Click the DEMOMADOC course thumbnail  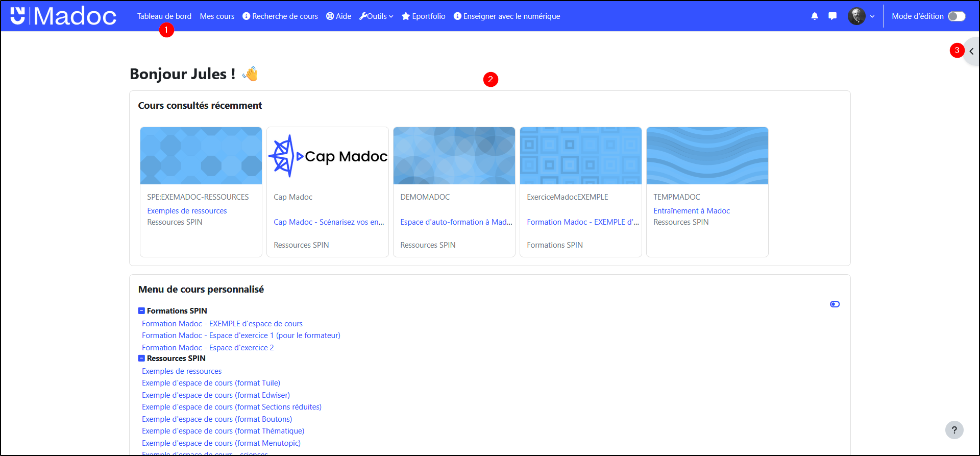pyautogui.click(x=454, y=156)
